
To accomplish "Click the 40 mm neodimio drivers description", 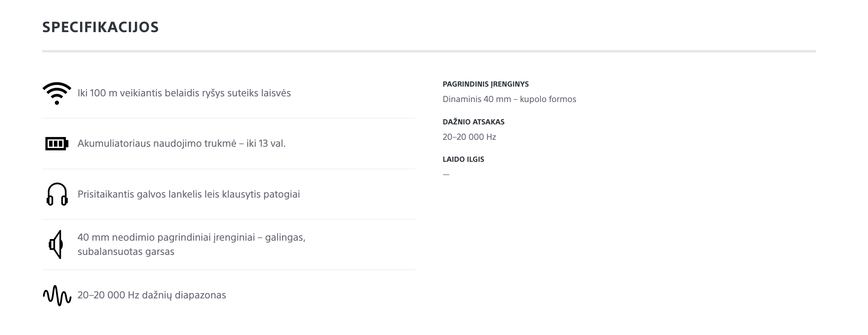I will point(191,244).
